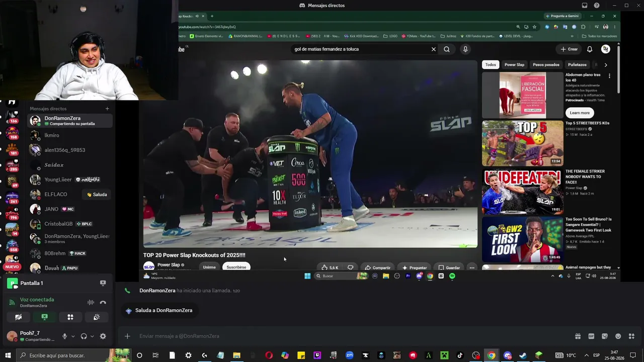
Task: Mute the Discord microphone
Action: 64,336
